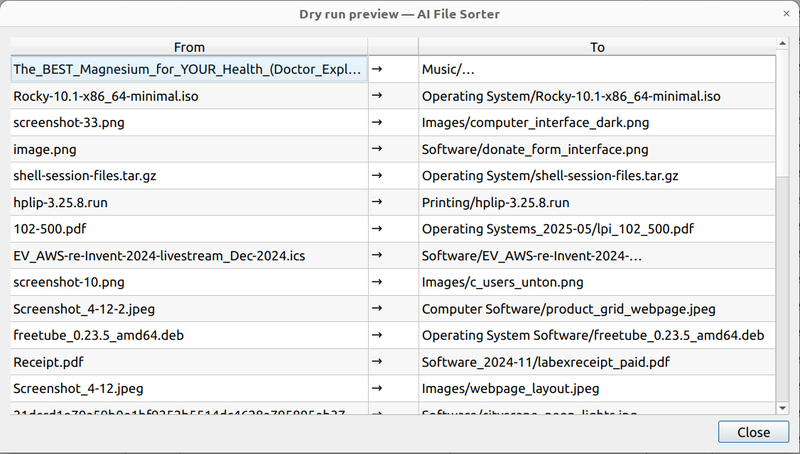
Task: Sort by the To column header
Action: click(597, 47)
